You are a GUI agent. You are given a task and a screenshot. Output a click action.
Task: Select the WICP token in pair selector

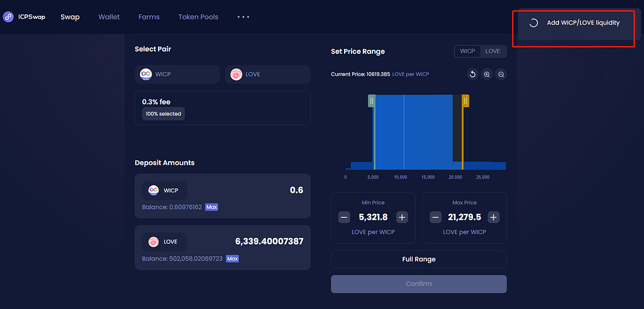[x=177, y=74]
